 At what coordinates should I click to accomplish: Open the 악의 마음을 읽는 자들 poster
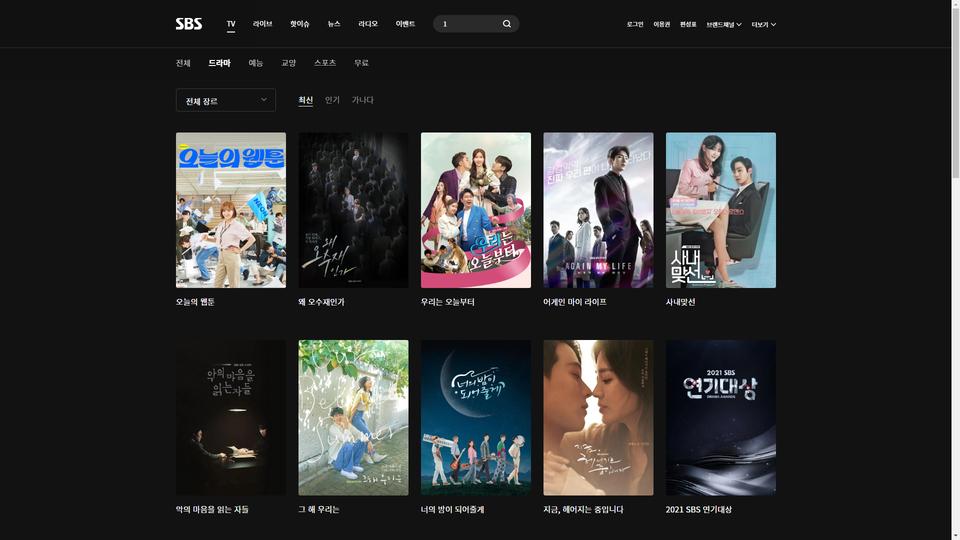(x=231, y=418)
